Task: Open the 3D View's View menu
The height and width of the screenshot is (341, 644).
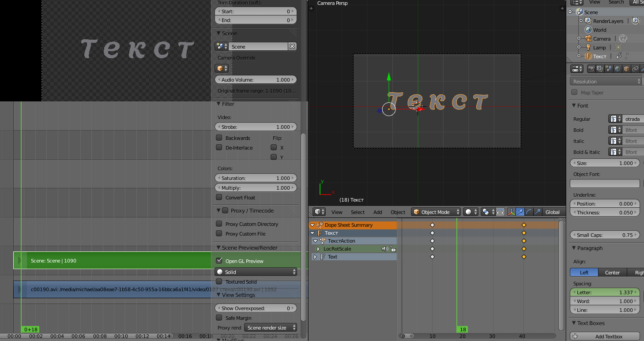Action: 337,212
